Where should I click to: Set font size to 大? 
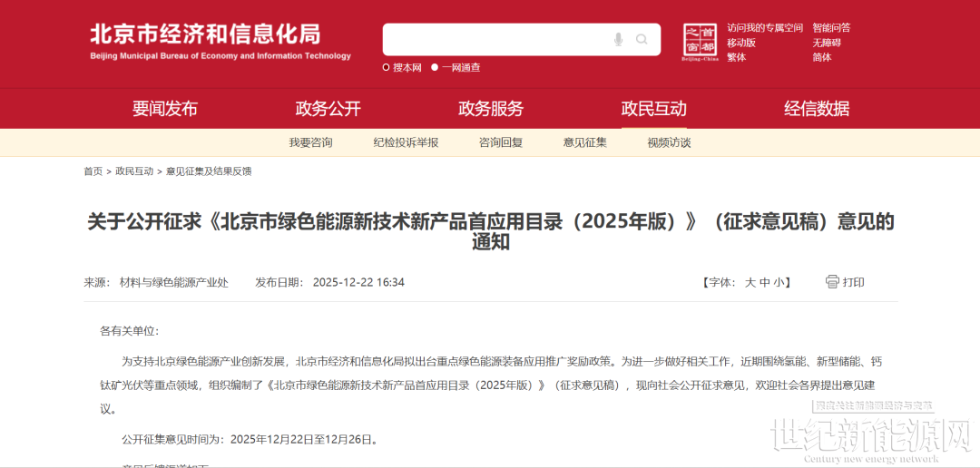click(x=750, y=282)
